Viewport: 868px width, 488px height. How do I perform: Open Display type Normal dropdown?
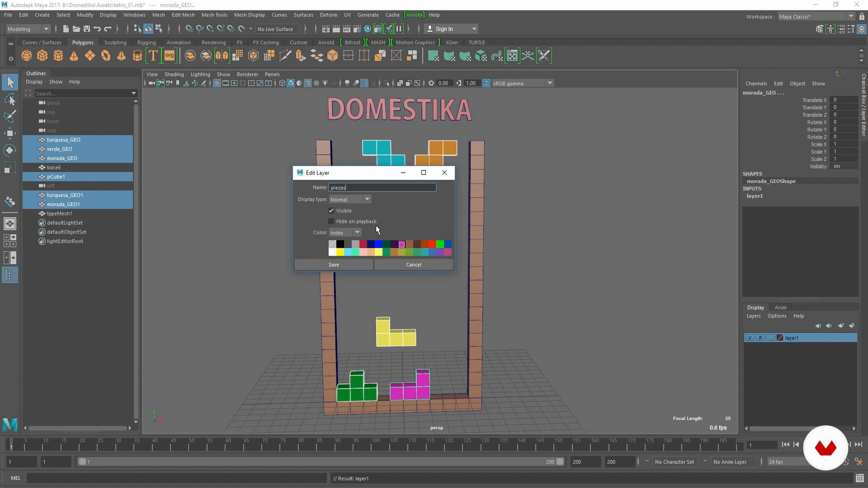[x=350, y=199]
